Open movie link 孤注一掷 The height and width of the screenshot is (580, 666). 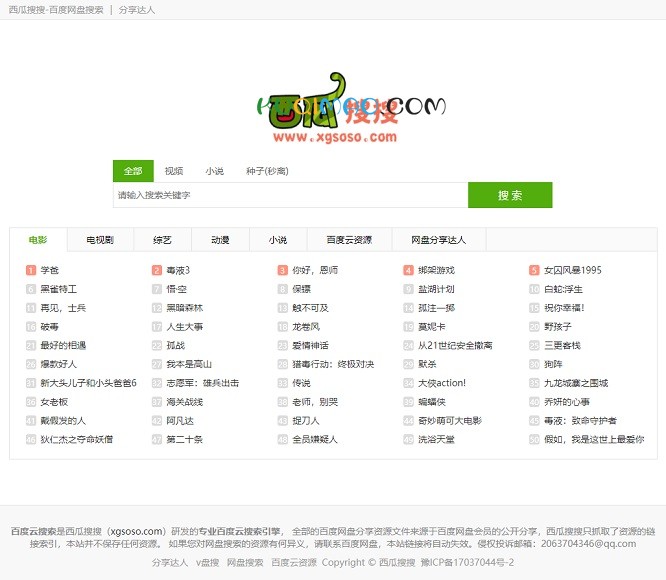click(x=436, y=308)
